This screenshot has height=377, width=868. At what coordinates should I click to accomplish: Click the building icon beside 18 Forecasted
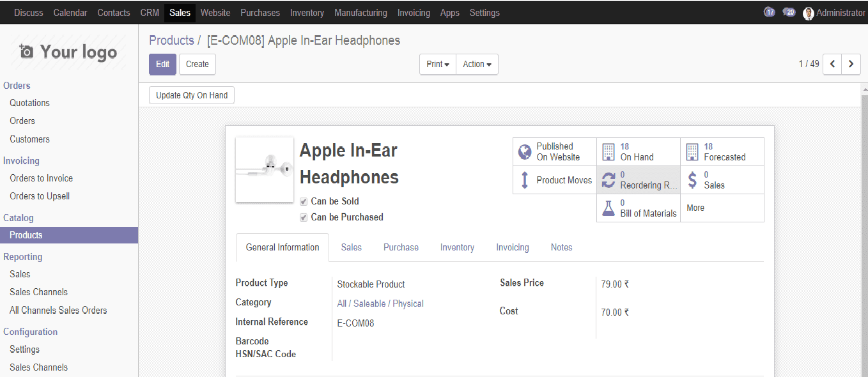pyautogui.click(x=692, y=152)
